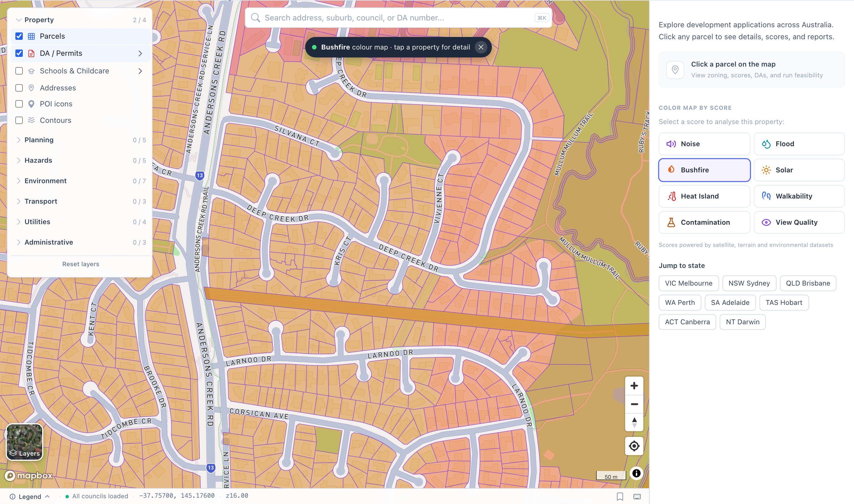Click the POI icons marker icon
Viewport: 854px width, 504px height.
tap(31, 104)
